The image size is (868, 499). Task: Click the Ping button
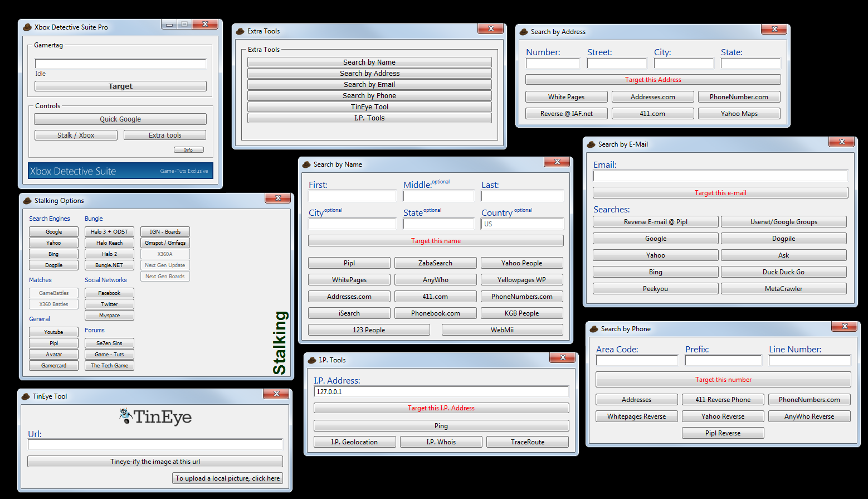(x=441, y=426)
